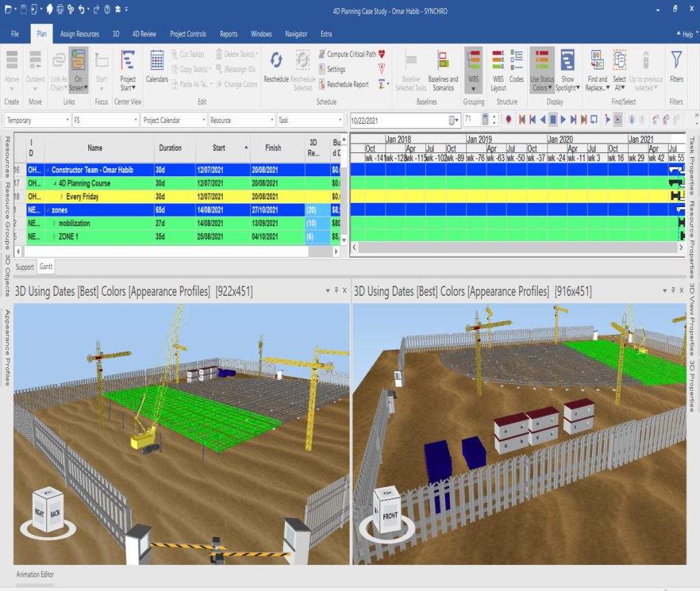Viewport: 700px width, 591px height.
Task: Open the Filters tool
Action: coord(676,67)
